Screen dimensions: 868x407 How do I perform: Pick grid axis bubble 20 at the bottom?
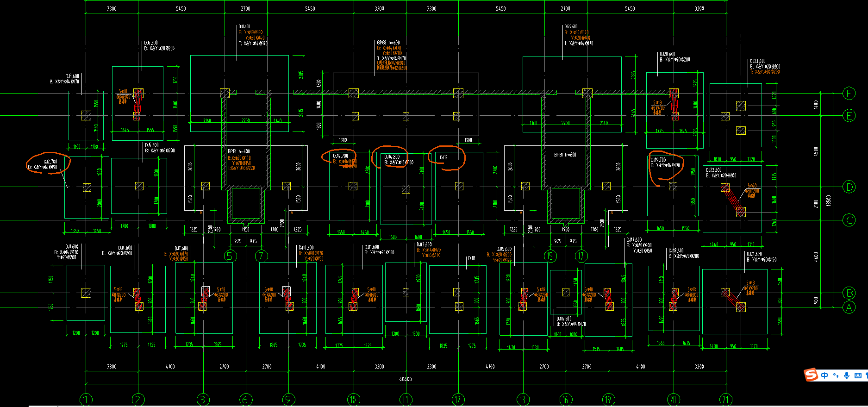point(674,400)
